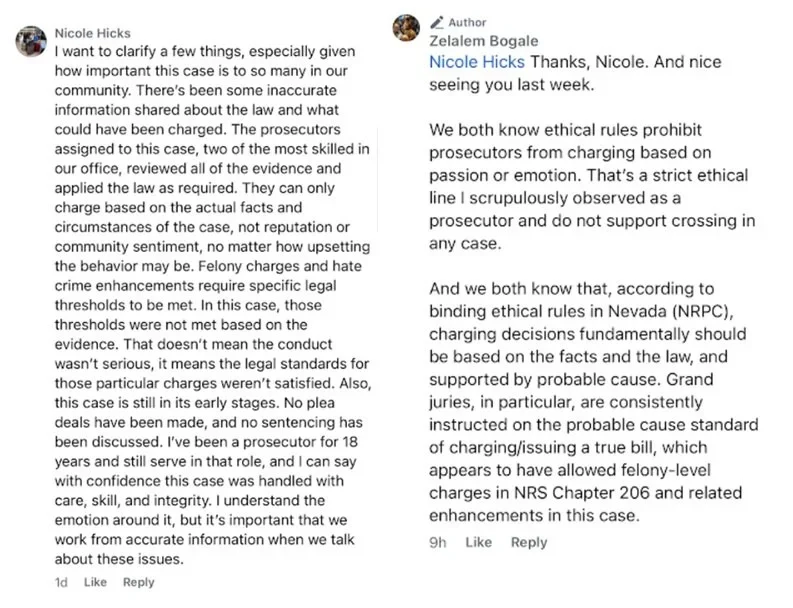Image resolution: width=793 pixels, height=608 pixels.
Task: Select the paragraph about passion or emotion
Action: coord(592,187)
